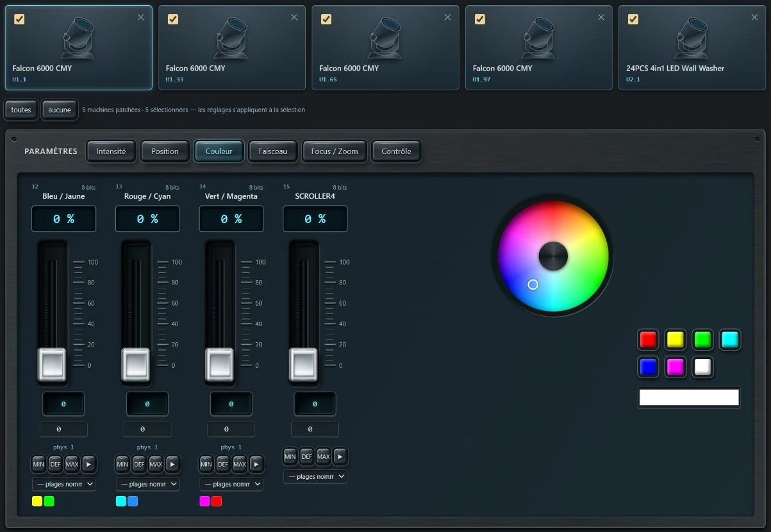Toggle the Falcon 6000 CMY U1.65 checkbox
Viewport: 771px width, 532px height.
tap(326, 19)
